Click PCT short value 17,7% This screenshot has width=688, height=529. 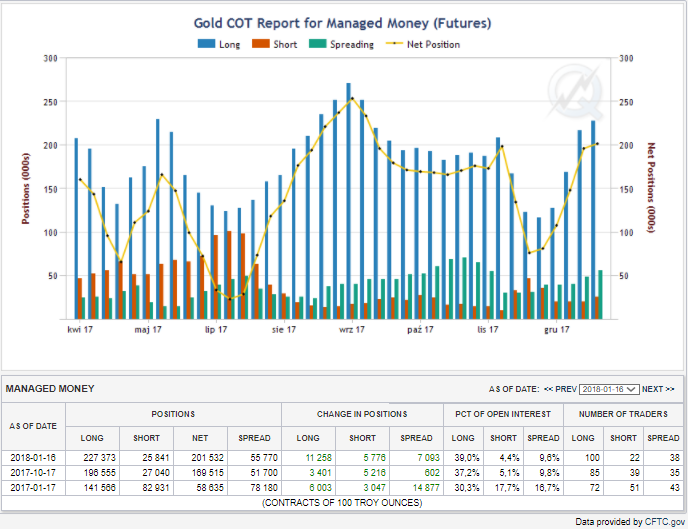(x=505, y=488)
